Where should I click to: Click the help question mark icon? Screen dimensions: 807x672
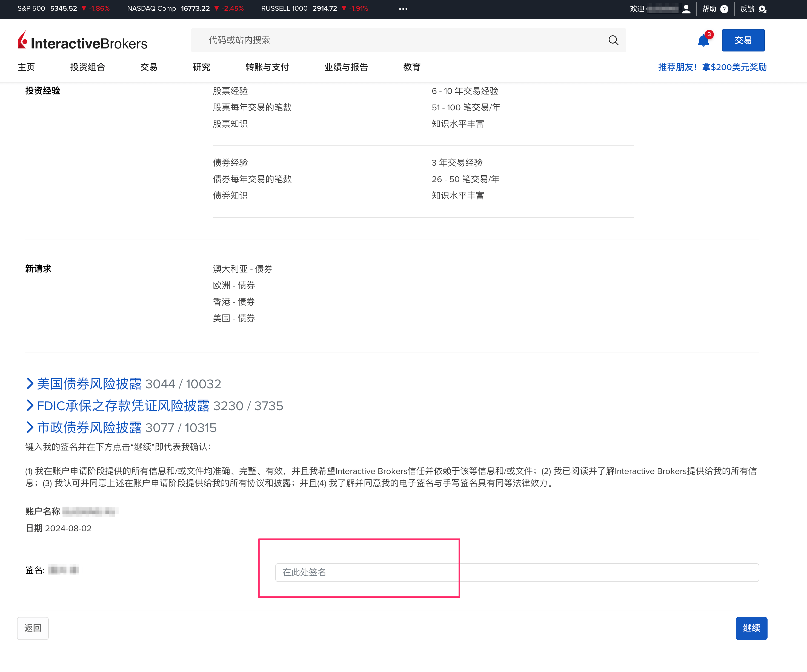click(724, 9)
